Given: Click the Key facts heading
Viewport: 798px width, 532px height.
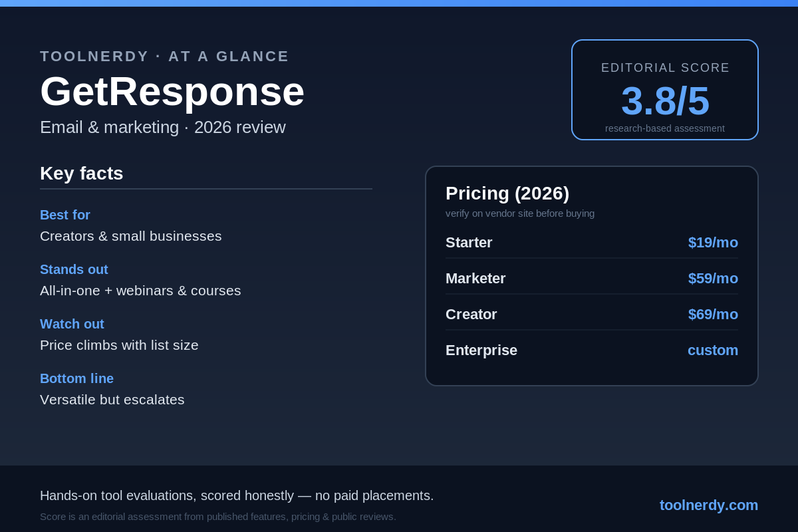Looking at the screenshot, I should click(x=82, y=174).
